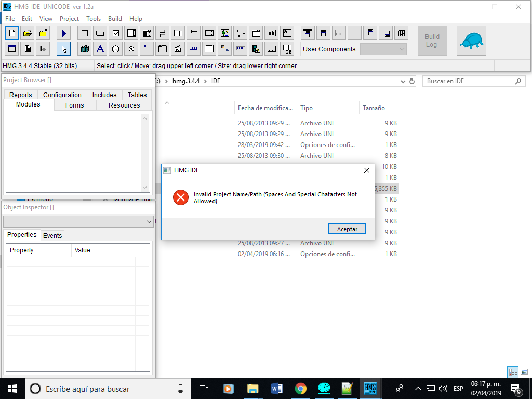Click the new form window icon

pos(12,49)
